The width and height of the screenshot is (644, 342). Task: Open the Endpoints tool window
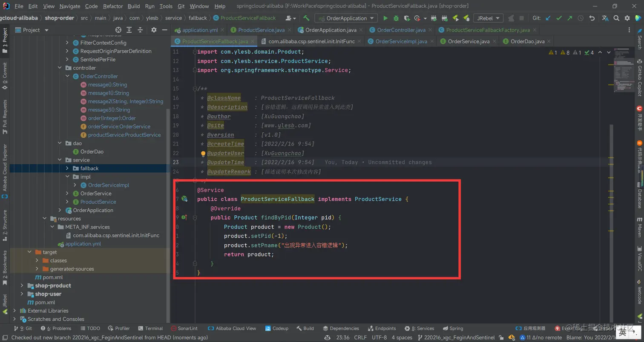click(382, 328)
